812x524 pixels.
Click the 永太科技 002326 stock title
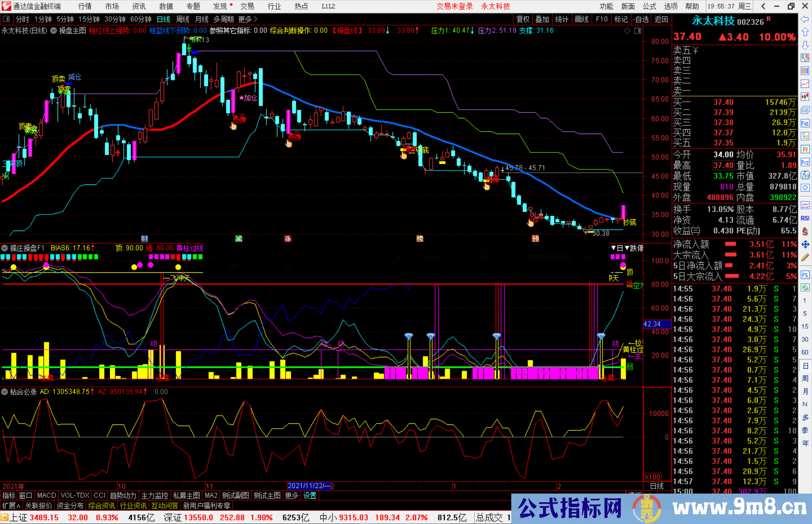pyautogui.click(x=728, y=21)
